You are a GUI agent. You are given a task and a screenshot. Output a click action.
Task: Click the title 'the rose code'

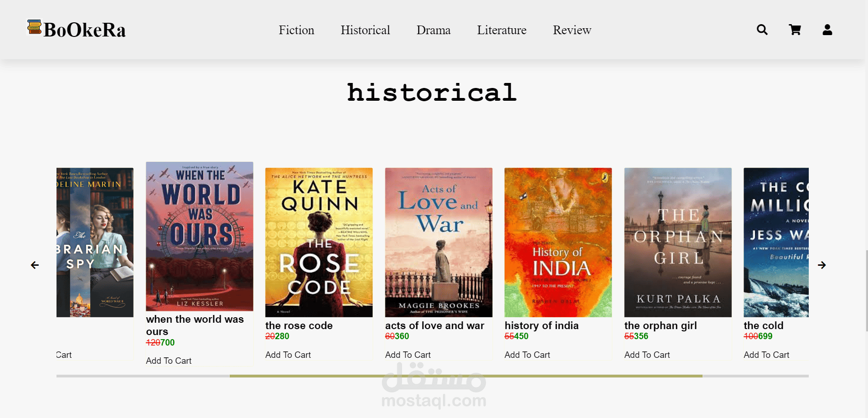tap(299, 325)
